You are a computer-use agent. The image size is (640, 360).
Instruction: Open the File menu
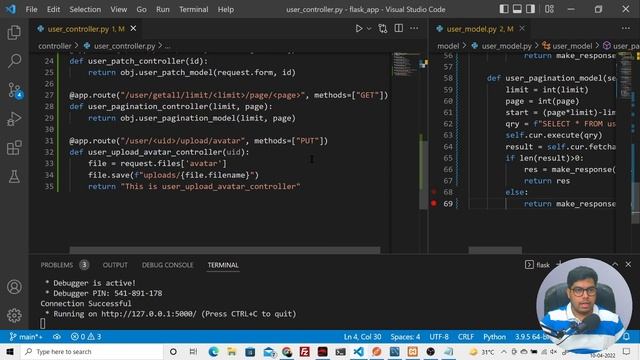31,9
